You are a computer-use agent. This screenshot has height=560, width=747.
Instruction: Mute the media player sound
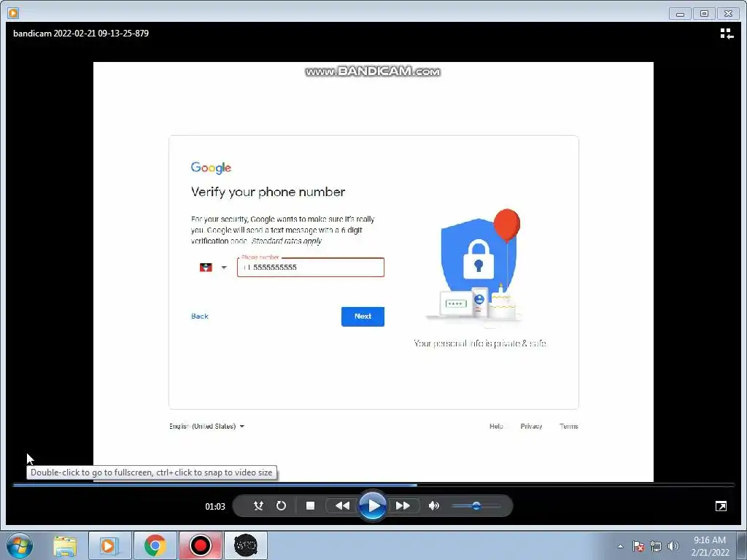point(433,506)
